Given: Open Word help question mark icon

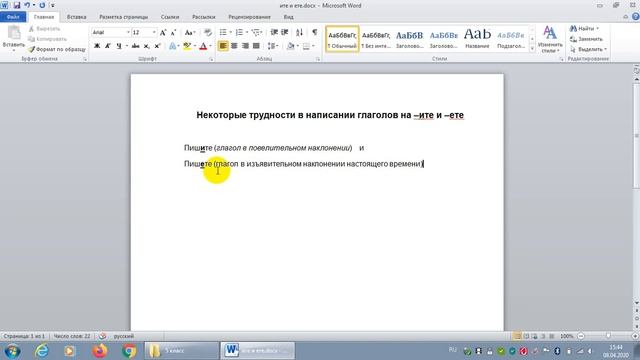Looking at the screenshot, I should pyautogui.click(x=636, y=17).
